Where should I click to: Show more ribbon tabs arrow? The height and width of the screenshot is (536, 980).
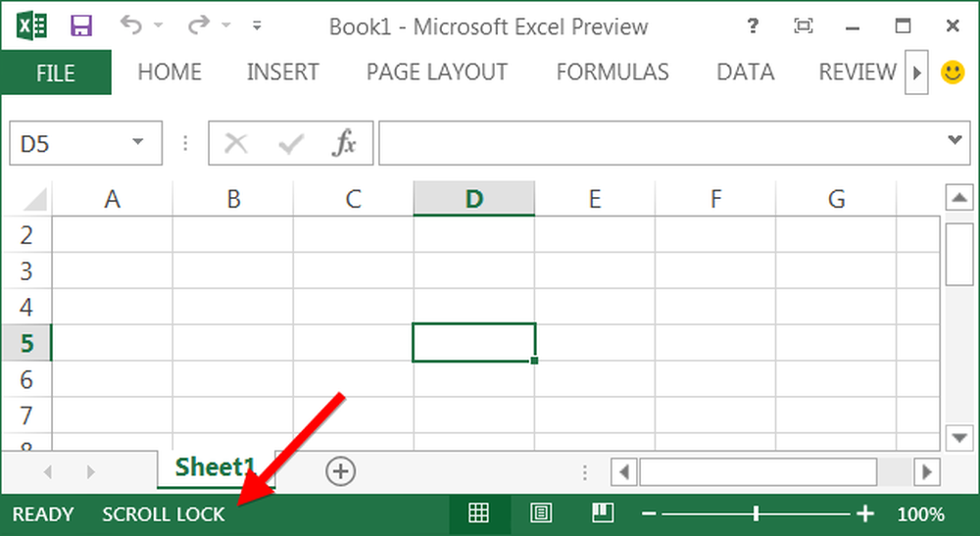[917, 73]
